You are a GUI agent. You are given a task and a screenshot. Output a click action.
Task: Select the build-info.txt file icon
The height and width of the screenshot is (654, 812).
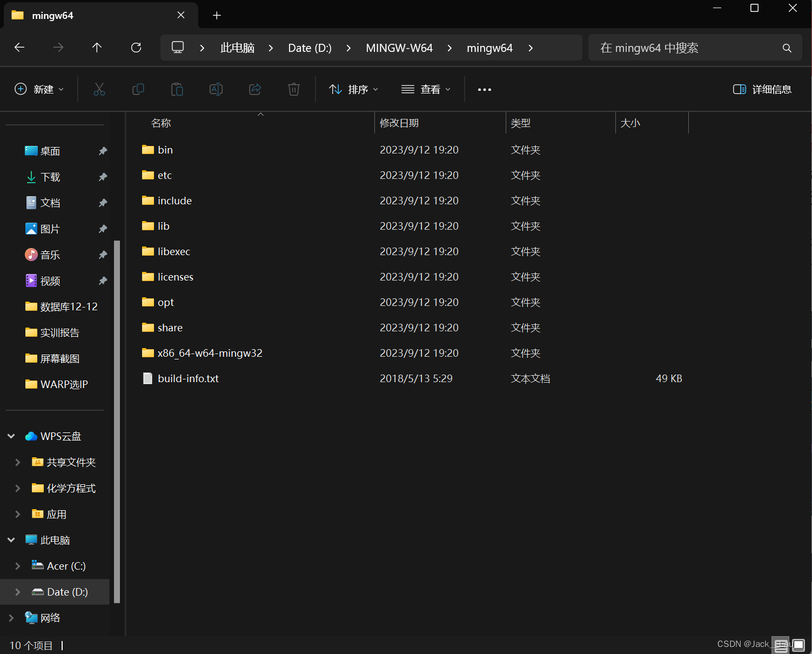pyautogui.click(x=147, y=378)
